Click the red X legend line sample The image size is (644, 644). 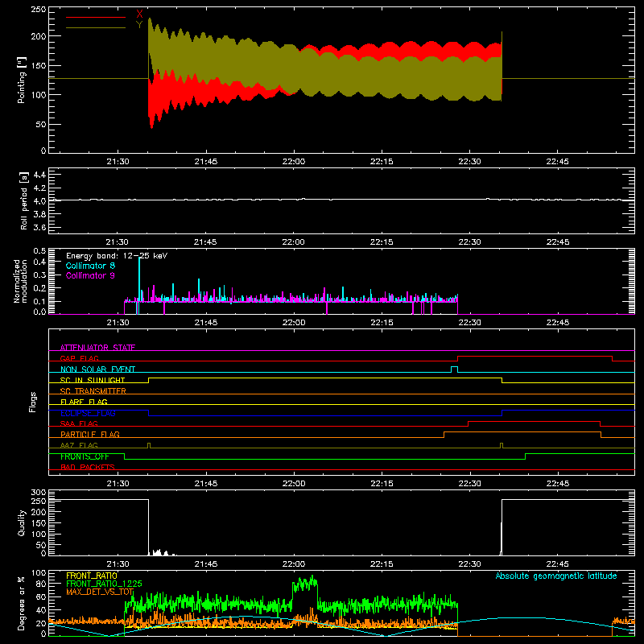coord(96,17)
